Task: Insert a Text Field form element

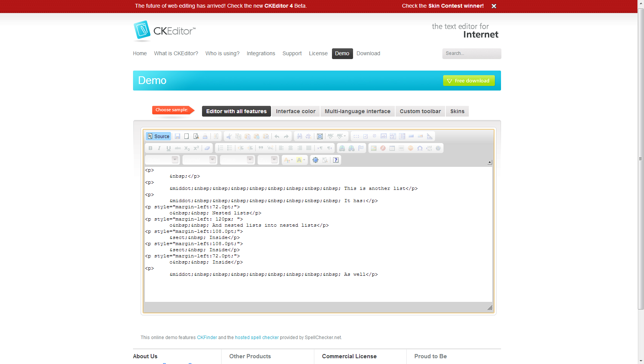Action: coord(384,136)
